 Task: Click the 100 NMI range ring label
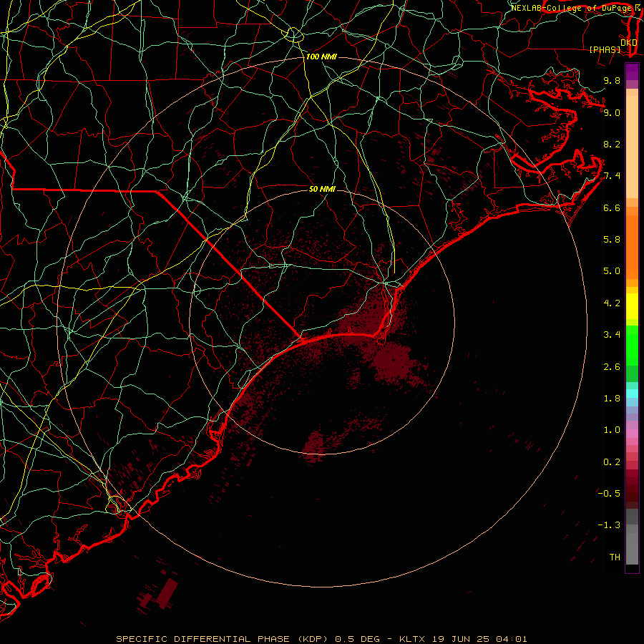(x=321, y=57)
